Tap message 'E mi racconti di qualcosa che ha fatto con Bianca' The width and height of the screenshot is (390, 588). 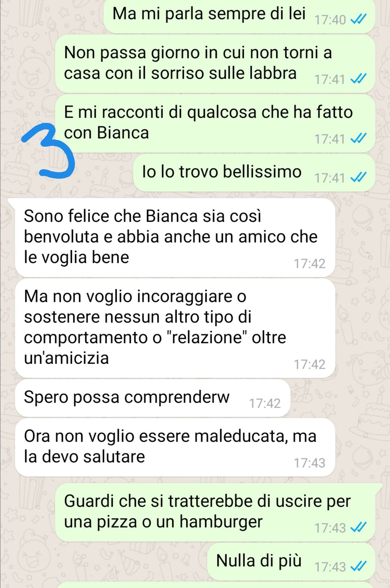tap(215, 123)
